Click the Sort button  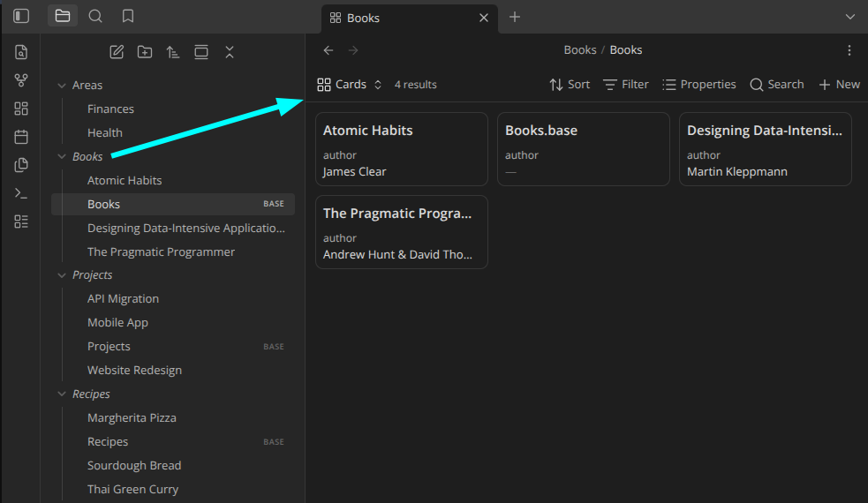click(x=569, y=84)
